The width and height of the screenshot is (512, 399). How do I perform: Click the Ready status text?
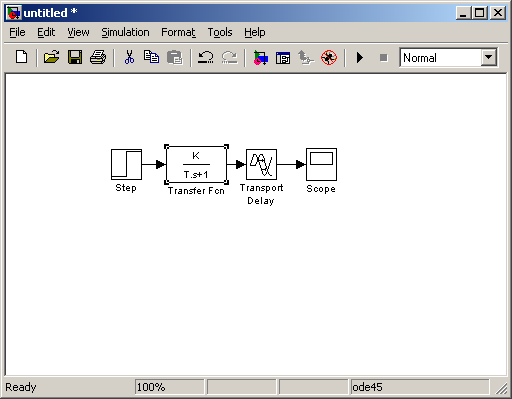click(21, 387)
